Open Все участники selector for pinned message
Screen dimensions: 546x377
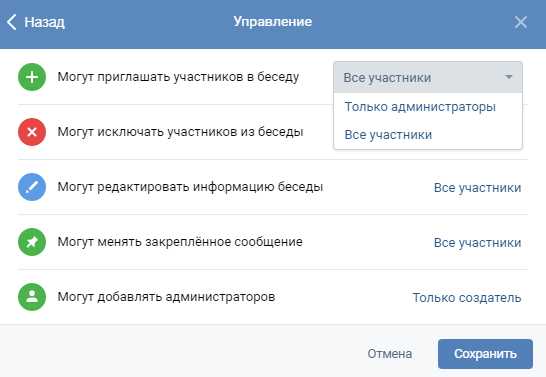(477, 243)
